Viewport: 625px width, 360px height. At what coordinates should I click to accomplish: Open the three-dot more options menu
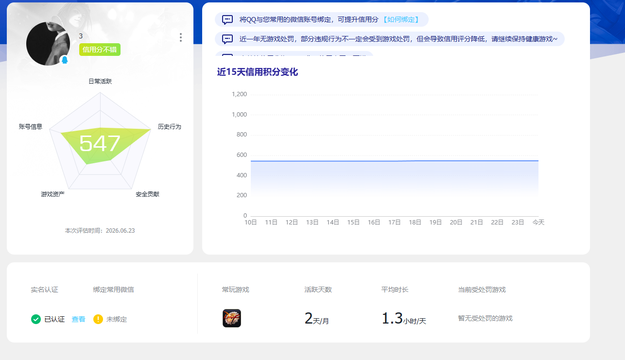tap(181, 37)
